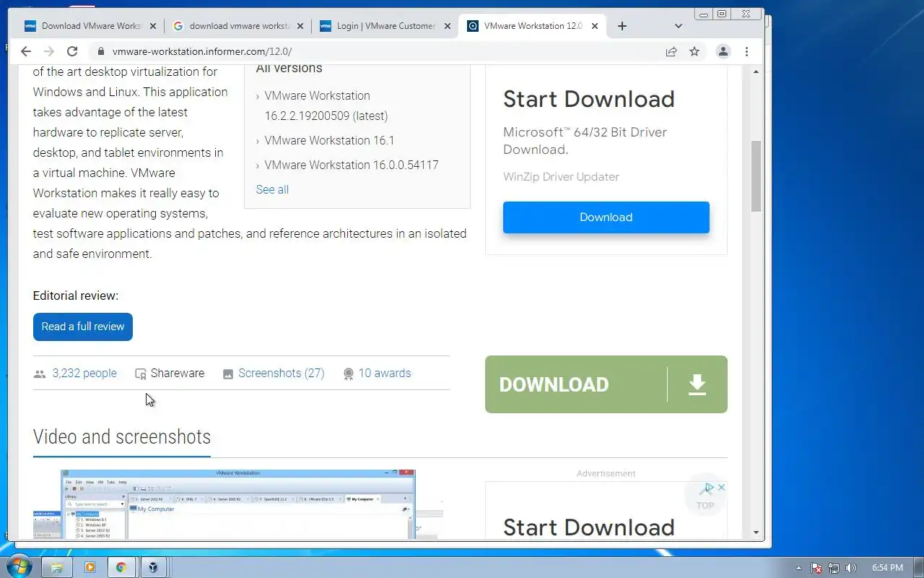Close the VMware Customer Login tab
The height and width of the screenshot is (578, 924).
(x=448, y=26)
